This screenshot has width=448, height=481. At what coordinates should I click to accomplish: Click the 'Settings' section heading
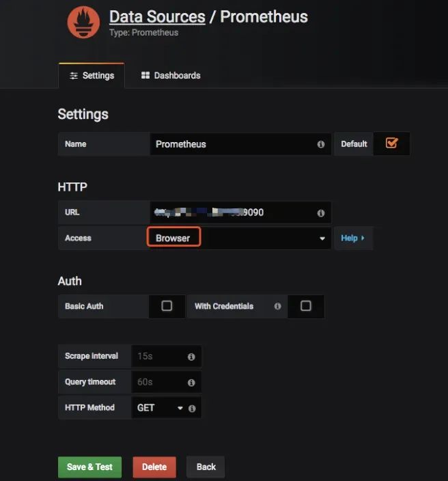83,114
